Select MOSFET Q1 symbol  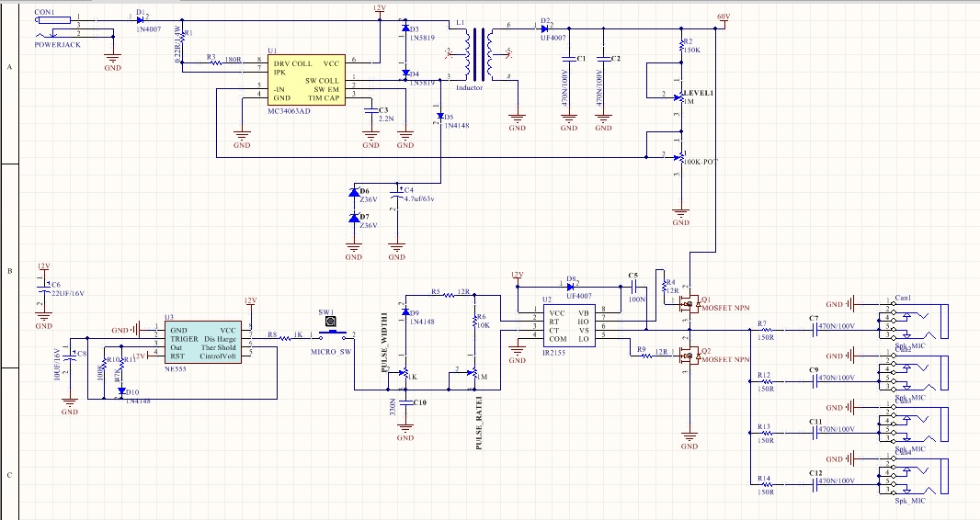688,308
